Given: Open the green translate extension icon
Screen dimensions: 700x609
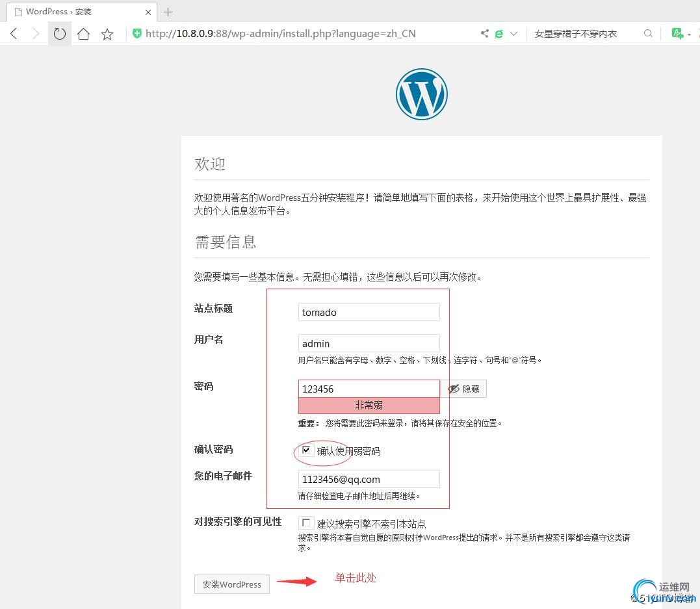Looking at the screenshot, I should pyautogui.click(x=678, y=34).
